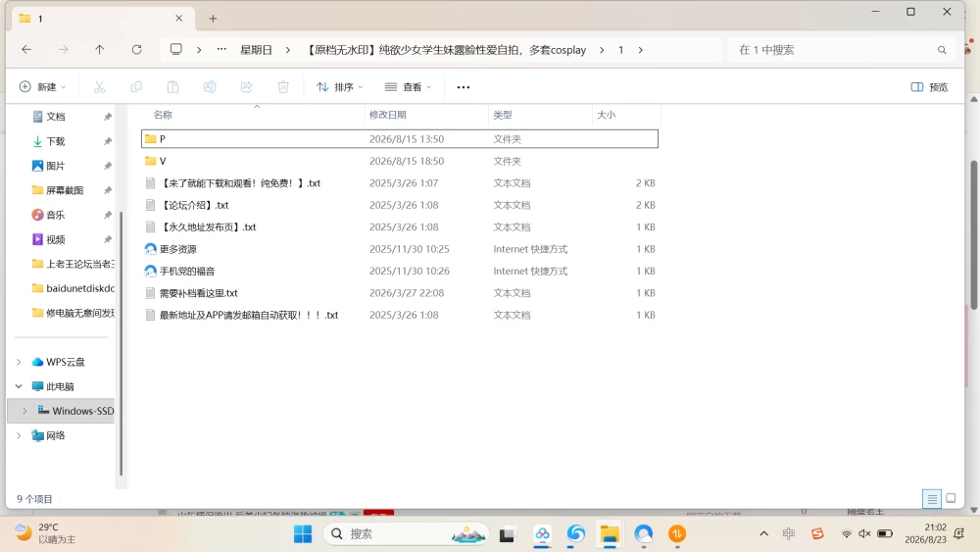Open the Task View taskbar icon
980x552 pixels.
point(507,534)
